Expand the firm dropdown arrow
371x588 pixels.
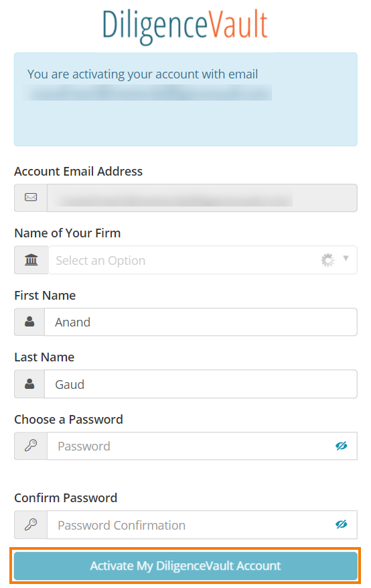tap(346, 258)
